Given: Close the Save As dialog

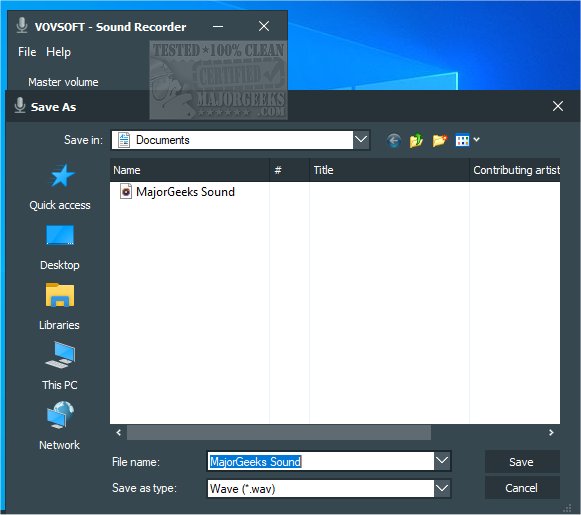Looking at the screenshot, I should [558, 106].
